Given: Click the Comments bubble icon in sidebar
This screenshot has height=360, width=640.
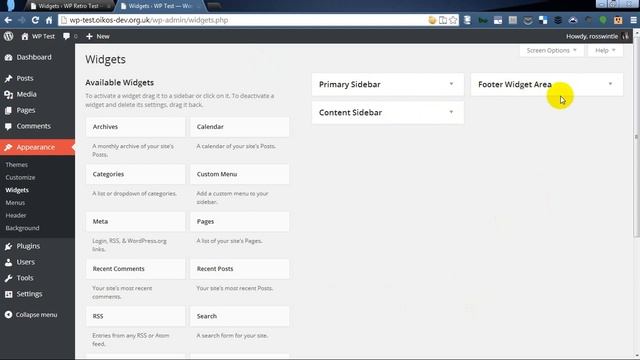Looking at the screenshot, I should tap(9, 127).
